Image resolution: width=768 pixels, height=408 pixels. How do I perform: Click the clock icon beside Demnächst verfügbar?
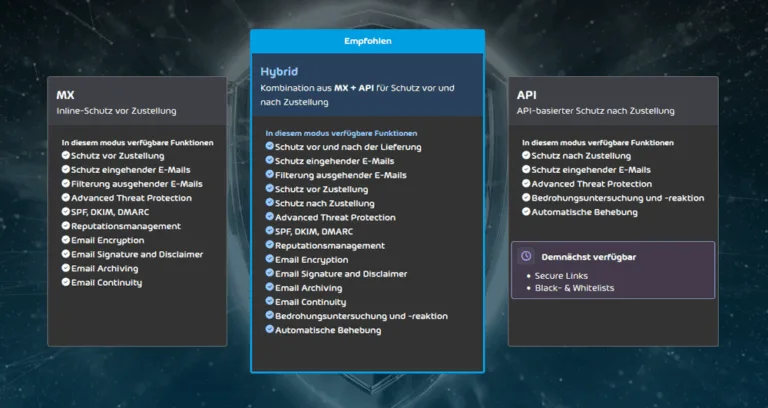pyautogui.click(x=527, y=256)
